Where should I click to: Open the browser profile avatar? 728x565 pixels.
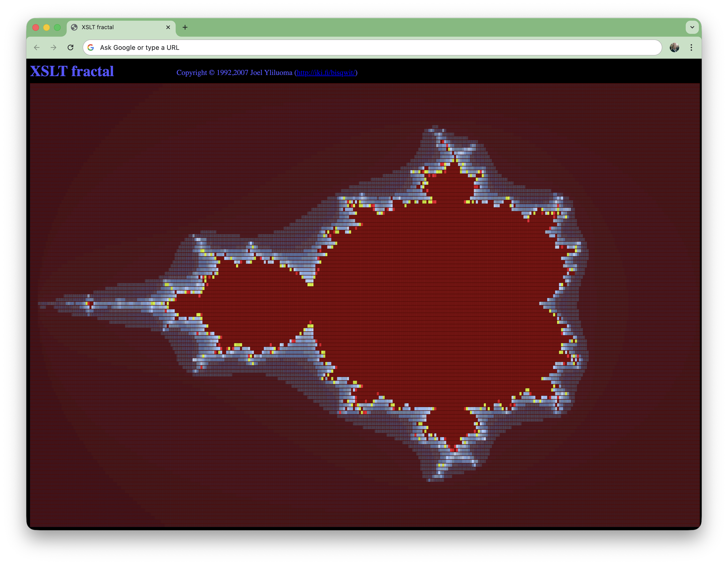tap(675, 47)
